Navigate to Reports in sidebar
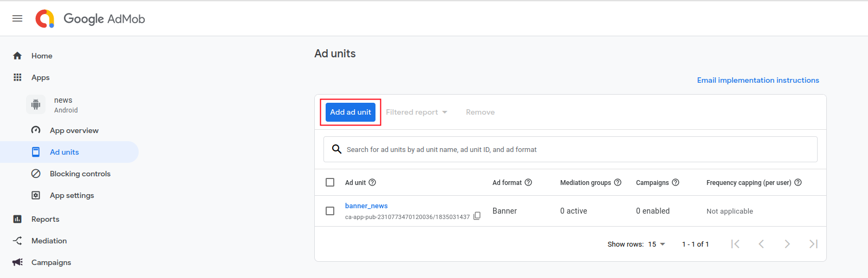 pos(45,219)
